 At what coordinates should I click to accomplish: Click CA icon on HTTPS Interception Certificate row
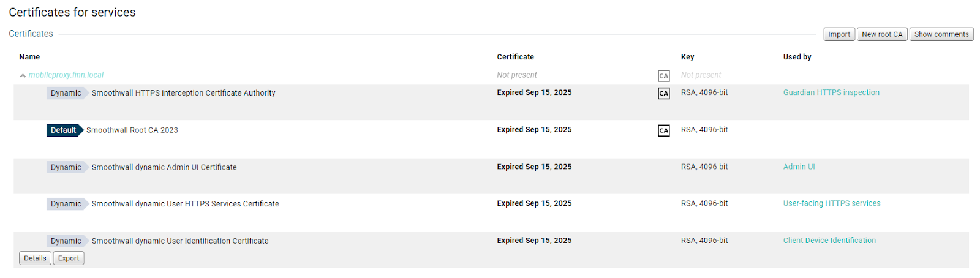click(663, 94)
